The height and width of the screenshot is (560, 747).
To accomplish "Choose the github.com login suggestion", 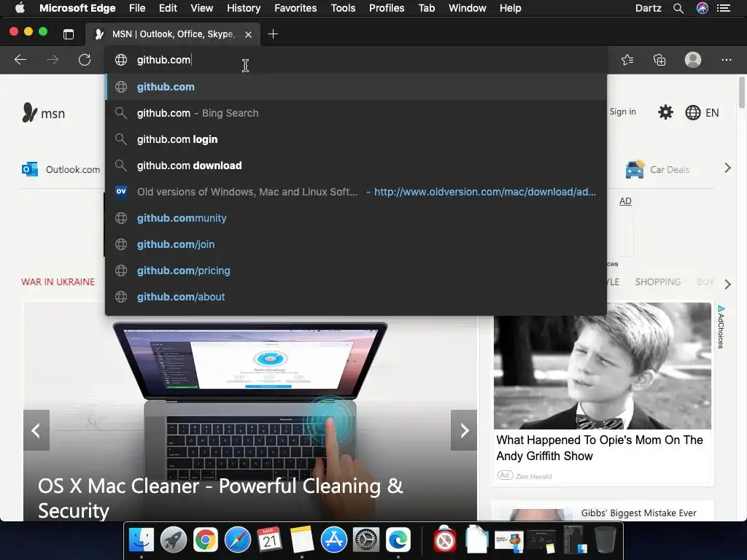I will [356, 139].
